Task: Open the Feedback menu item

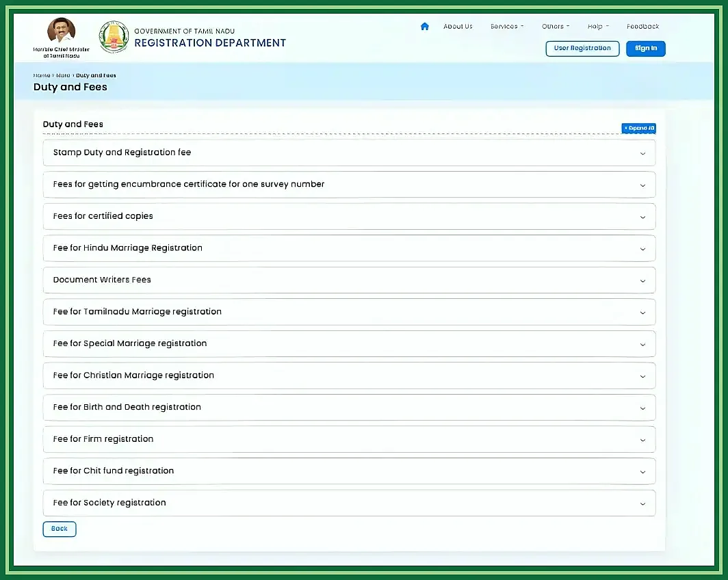Action: (642, 27)
